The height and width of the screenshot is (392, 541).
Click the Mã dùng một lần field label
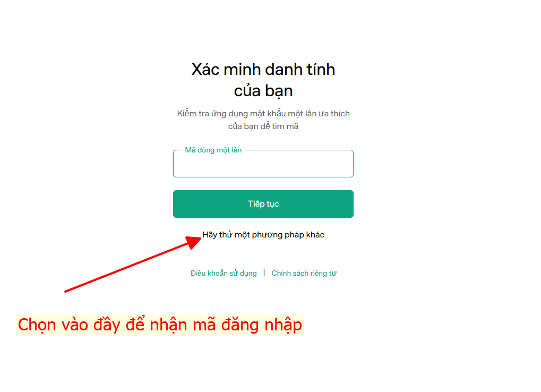(x=213, y=150)
